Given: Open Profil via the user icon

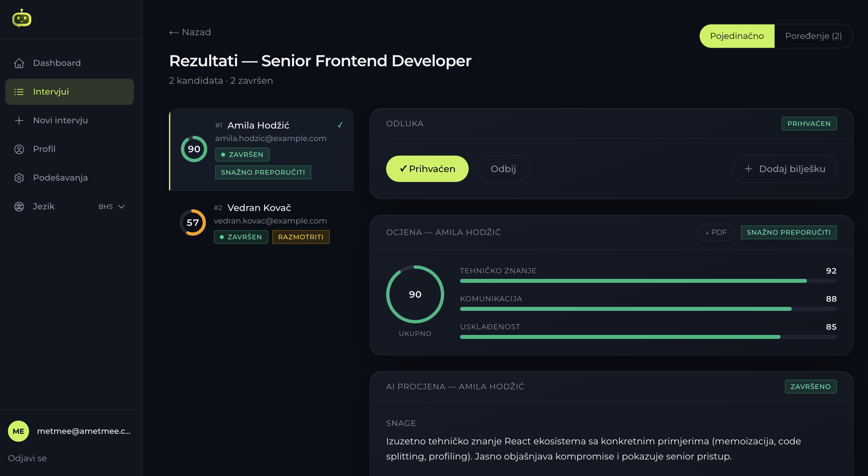Looking at the screenshot, I should point(19,149).
